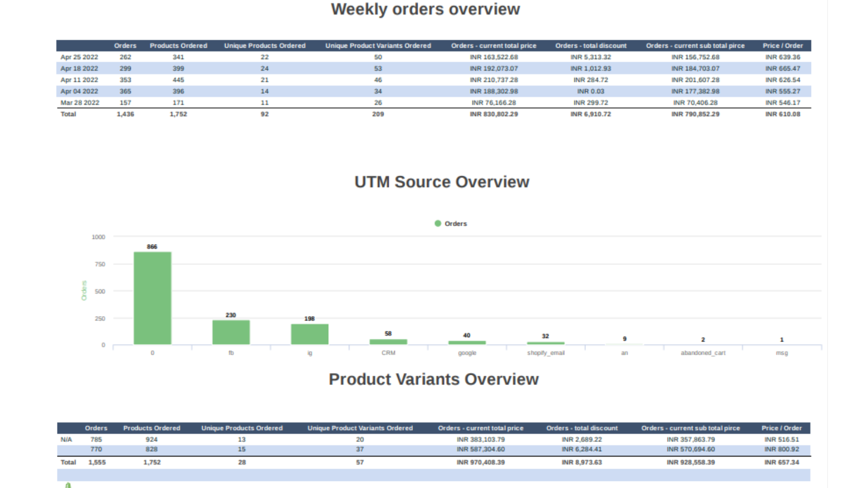The height and width of the screenshot is (488, 868).
Task: Click the Orders column header in weekly table
Action: [125, 46]
